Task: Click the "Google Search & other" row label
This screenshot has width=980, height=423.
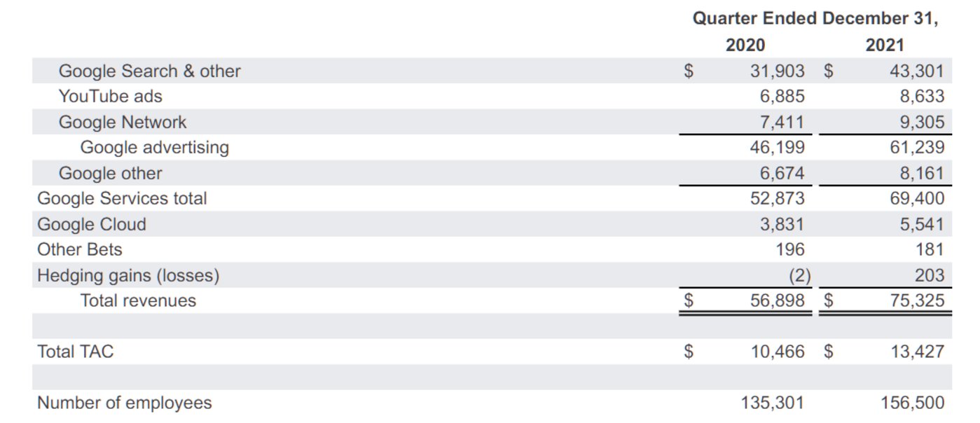Action: 149,71
